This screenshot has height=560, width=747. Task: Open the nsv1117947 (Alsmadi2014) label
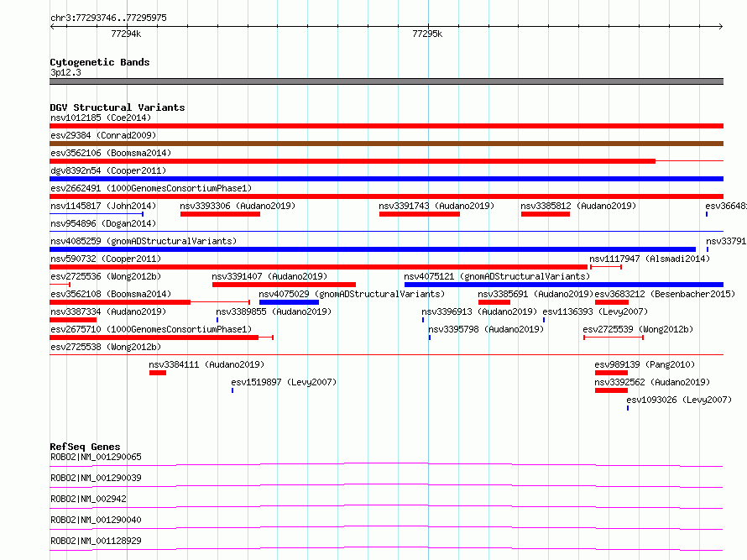click(x=650, y=259)
